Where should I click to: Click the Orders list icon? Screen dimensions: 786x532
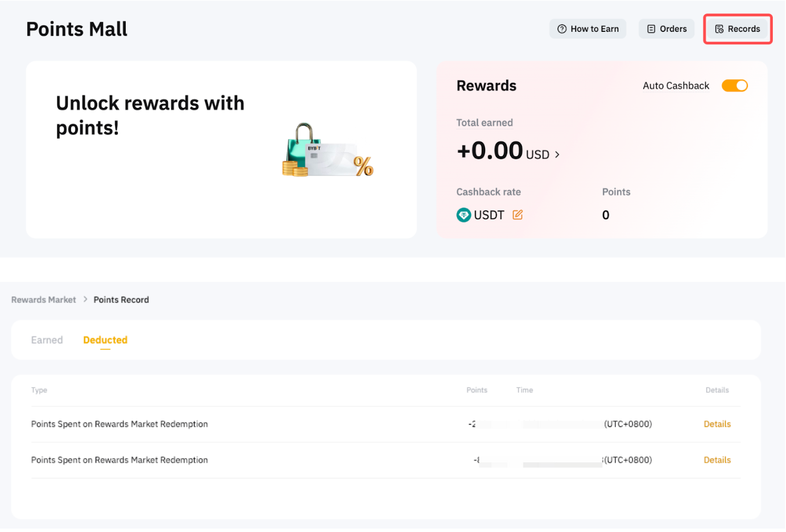pos(651,29)
